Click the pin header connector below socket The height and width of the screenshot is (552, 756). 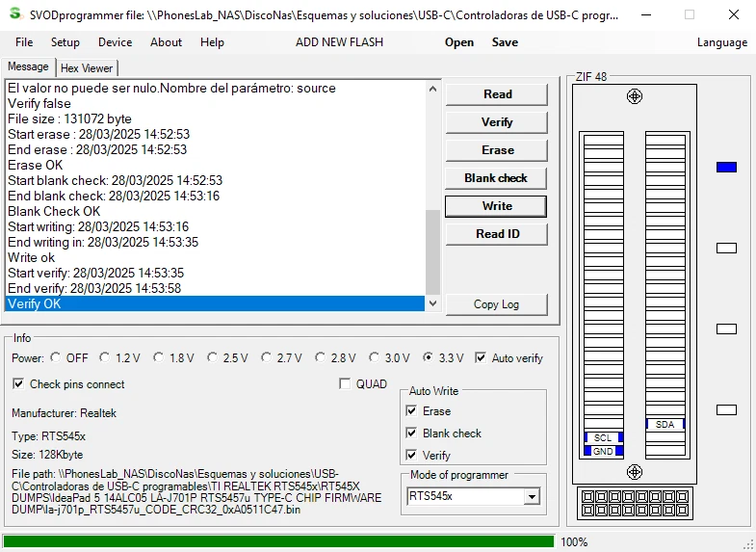click(634, 503)
